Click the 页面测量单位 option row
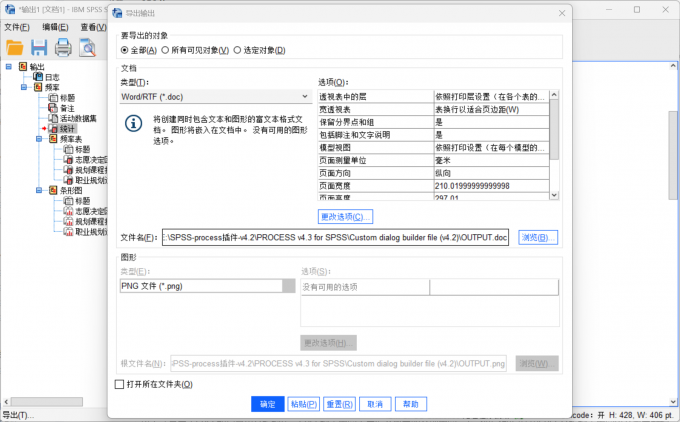680x422 pixels. [x=434, y=160]
